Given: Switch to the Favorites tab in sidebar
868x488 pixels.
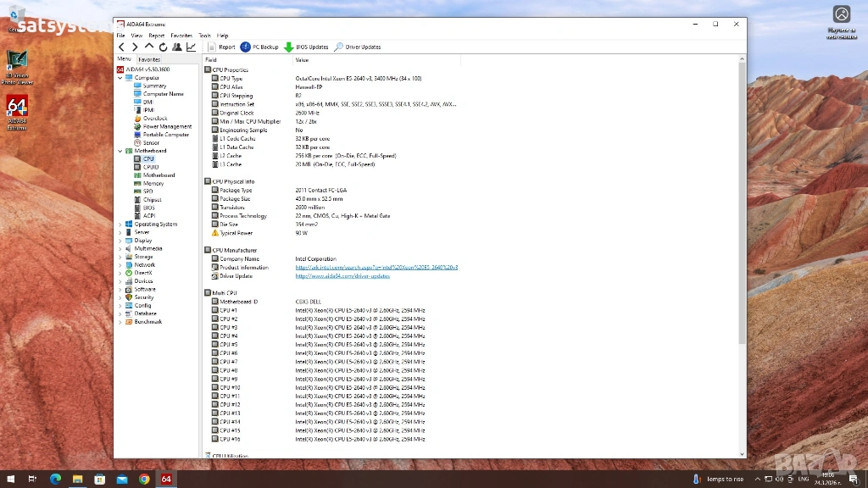Looking at the screenshot, I should 149,60.
